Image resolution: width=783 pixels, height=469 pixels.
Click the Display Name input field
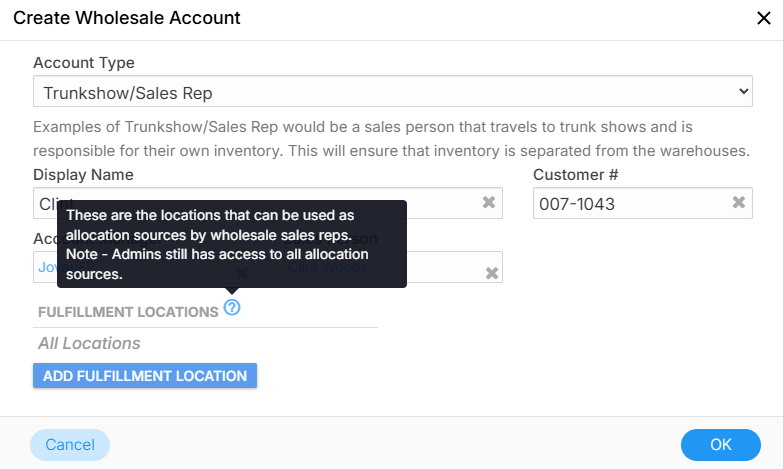[268, 203]
